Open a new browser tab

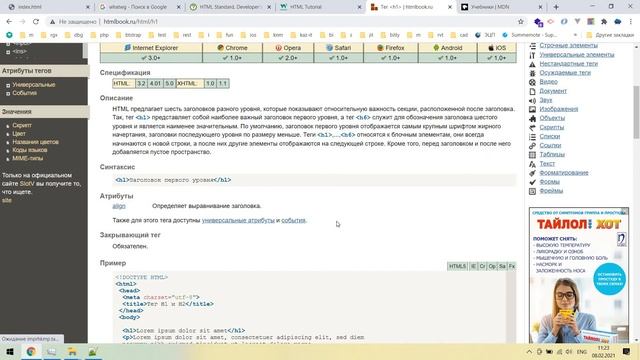point(556,7)
